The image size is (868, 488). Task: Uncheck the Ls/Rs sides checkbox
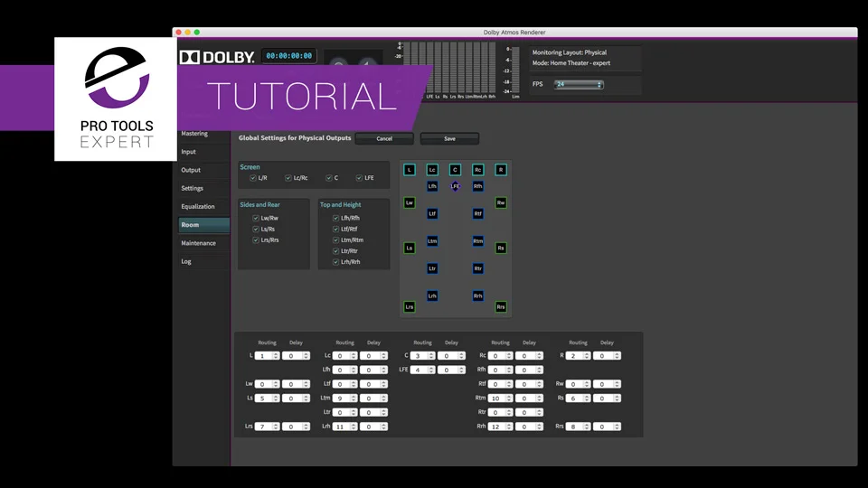[x=256, y=229]
